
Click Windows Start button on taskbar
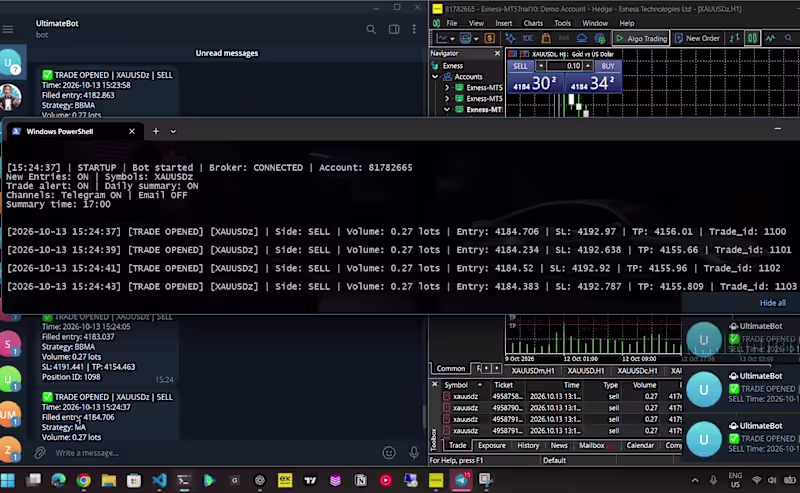point(8,480)
